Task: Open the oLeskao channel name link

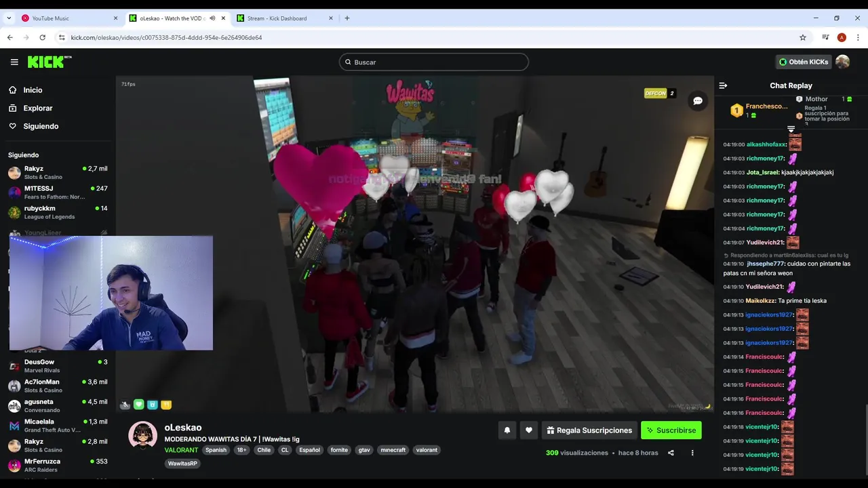Action: point(183,428)
